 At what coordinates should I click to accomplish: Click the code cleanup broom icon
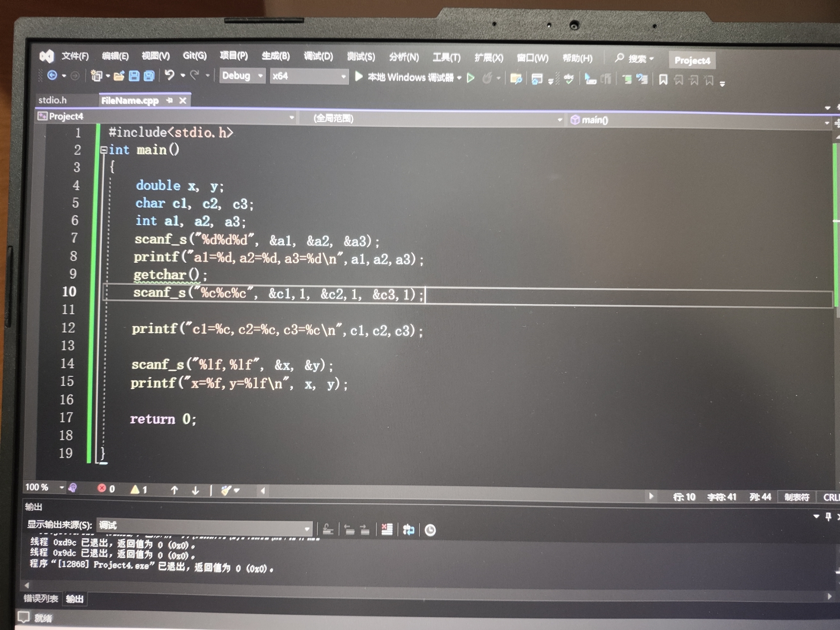pyautogui.click(x=226, y=490)
